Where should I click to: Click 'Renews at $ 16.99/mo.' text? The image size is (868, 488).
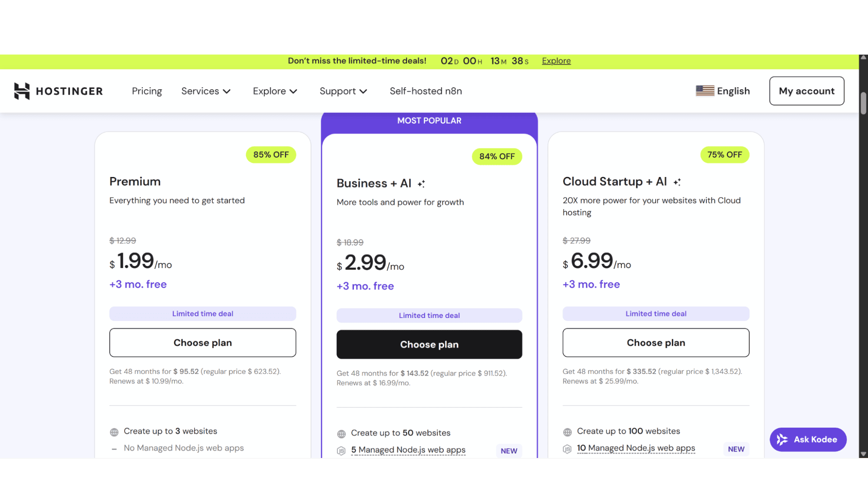pyautogui.click(x=373, y=383)
